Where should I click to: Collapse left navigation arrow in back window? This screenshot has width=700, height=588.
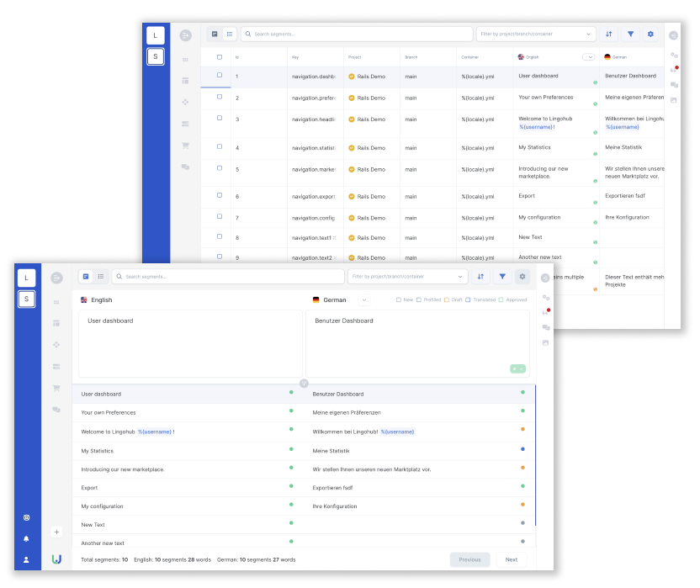[x=186, y=35]
